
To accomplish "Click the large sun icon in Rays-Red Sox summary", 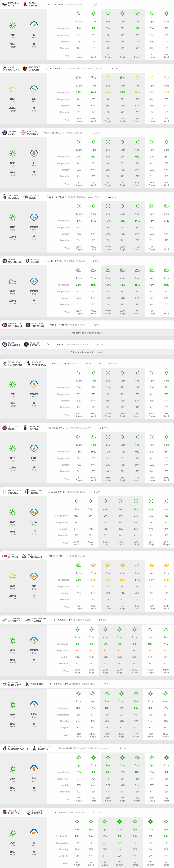I will [x=13, y=26].
